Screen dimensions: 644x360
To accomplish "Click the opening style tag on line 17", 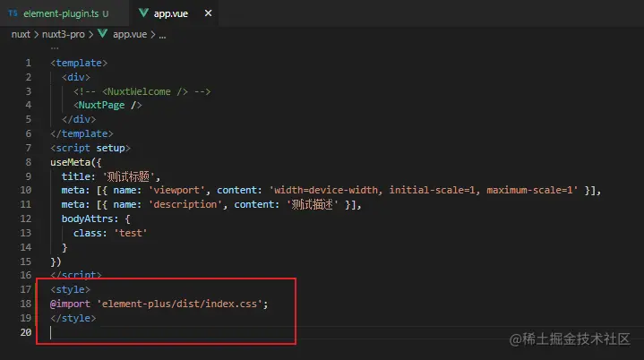I will coord(70,289).
